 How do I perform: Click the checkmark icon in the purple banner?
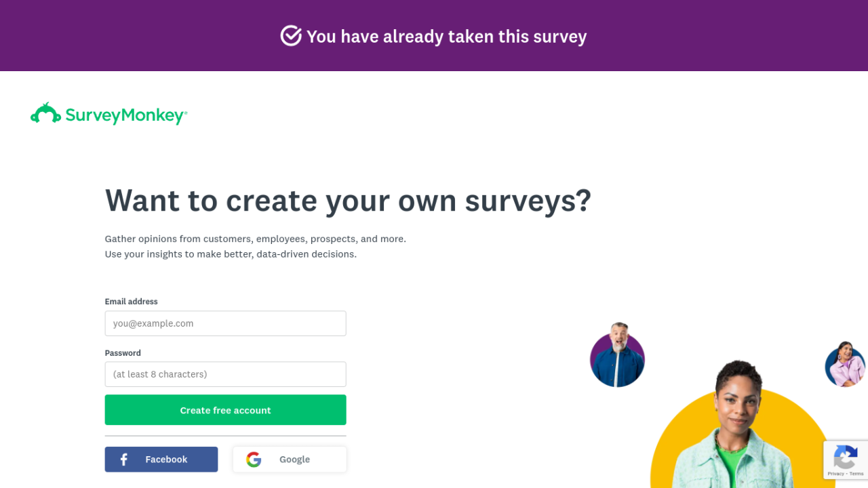click(291, 36)
